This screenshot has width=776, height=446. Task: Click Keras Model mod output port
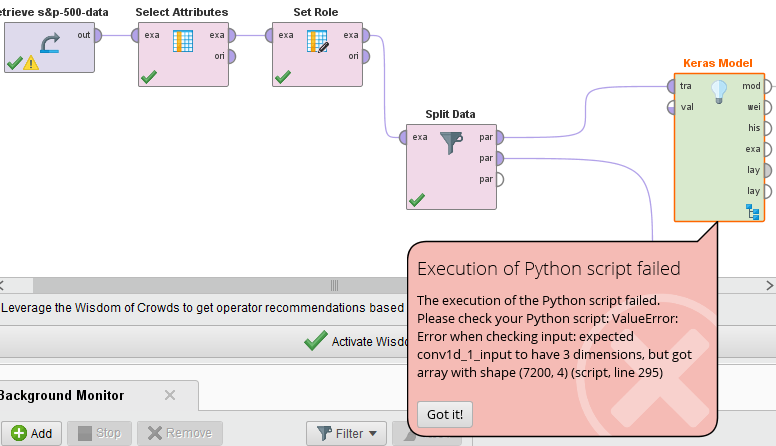(x=767, y=87)
